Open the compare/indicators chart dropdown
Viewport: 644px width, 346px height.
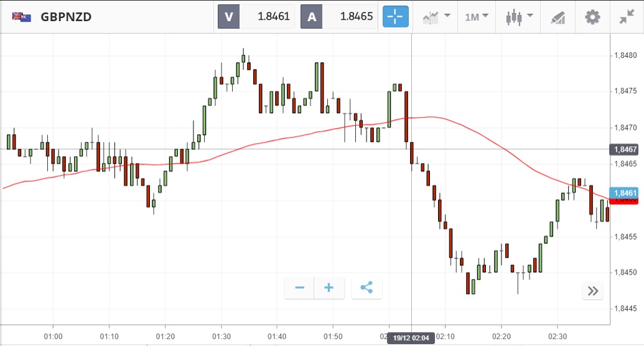point(436,17)
